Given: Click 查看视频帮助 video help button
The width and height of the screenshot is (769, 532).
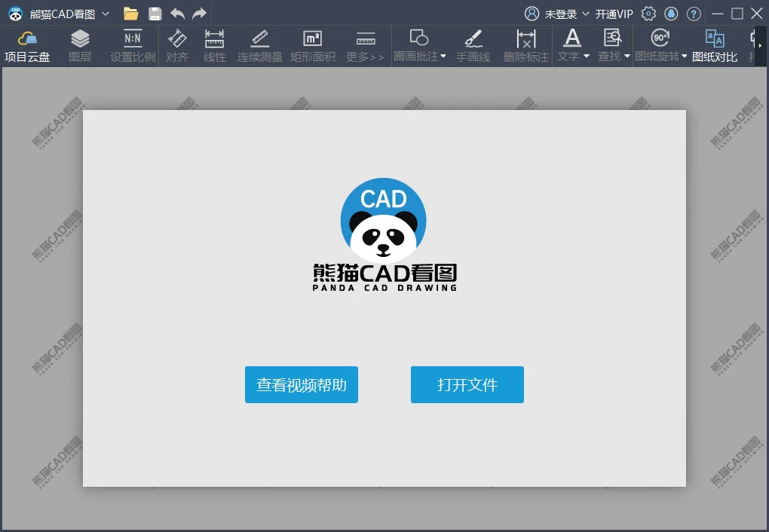Looking at the screenshot, I should 301,384.
